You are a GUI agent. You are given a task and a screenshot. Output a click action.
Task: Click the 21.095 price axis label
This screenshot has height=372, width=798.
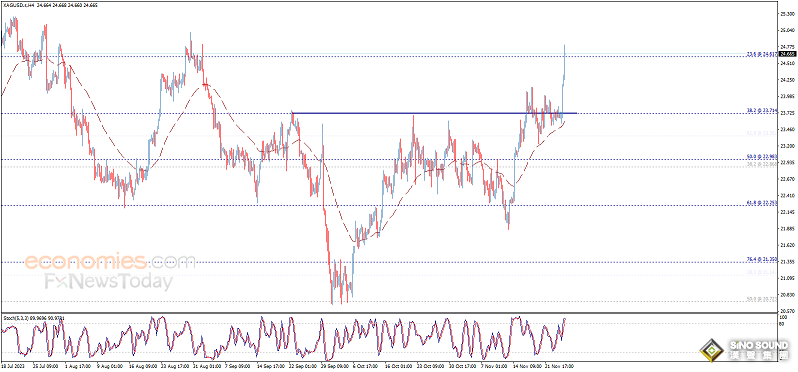(x=787, y=278)
